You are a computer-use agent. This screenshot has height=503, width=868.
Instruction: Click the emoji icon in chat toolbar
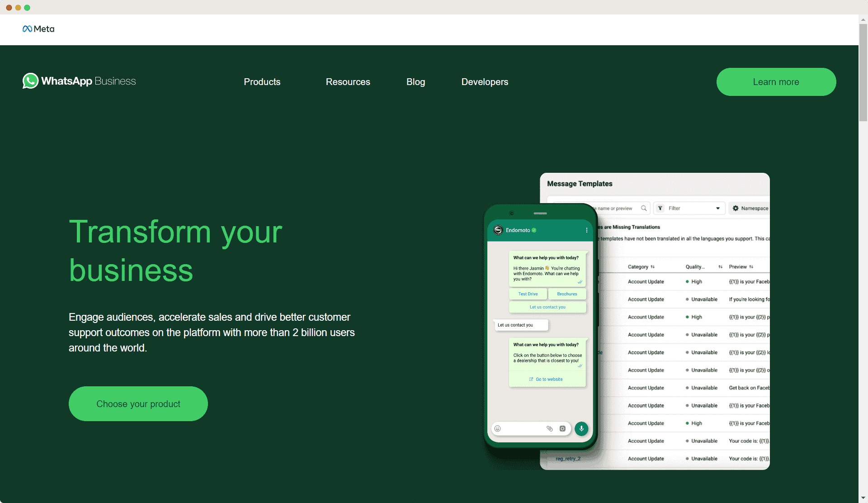[x=498, y=428]
